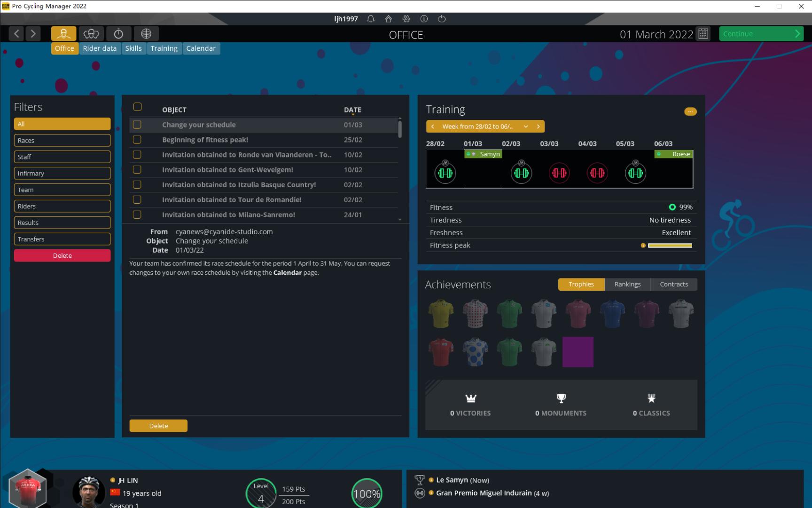The image size is (812, 508).
Task: Open the info circle icon
Action: (x=424, y=19)
